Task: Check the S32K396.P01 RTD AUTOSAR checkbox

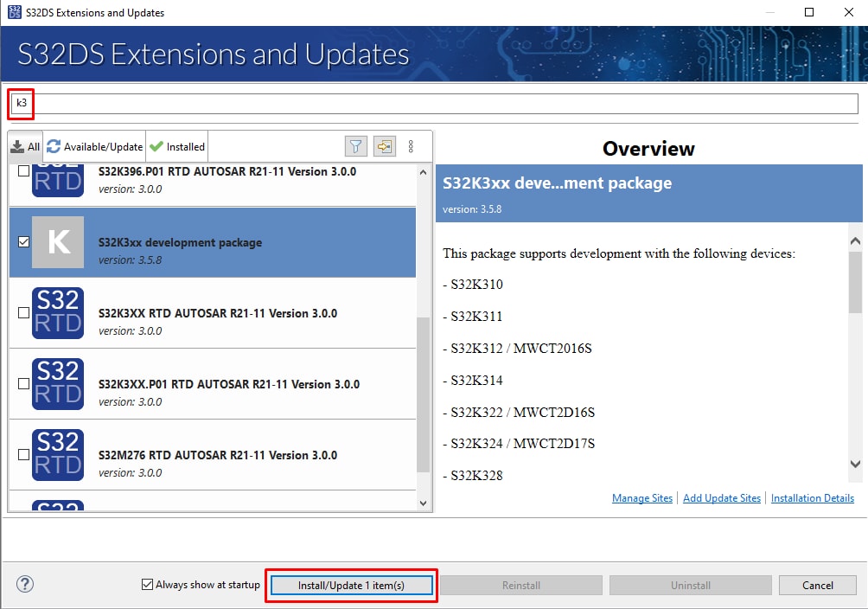Action: (23, 171)
